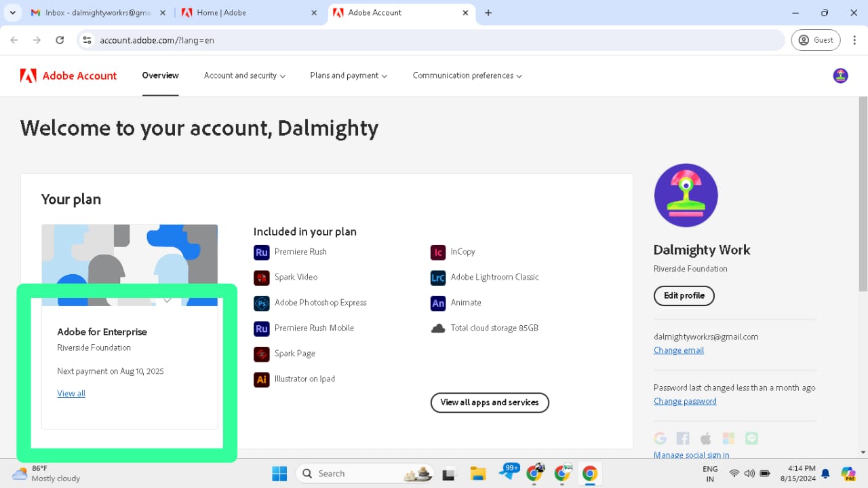
Task: Open the Chrome three-dot menu
Action: coord(853,40)
